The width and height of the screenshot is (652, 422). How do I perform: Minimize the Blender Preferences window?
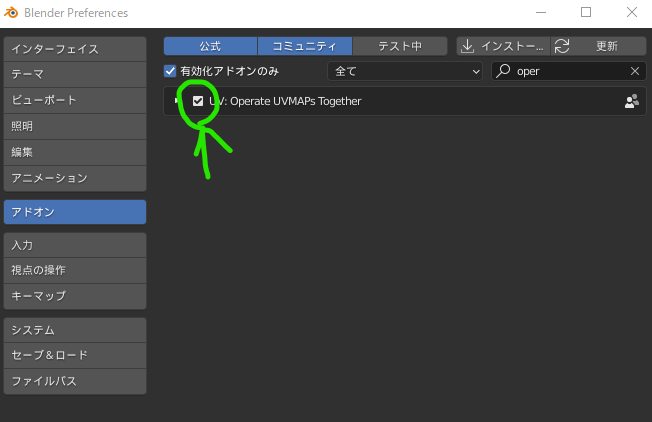[541, 12]
